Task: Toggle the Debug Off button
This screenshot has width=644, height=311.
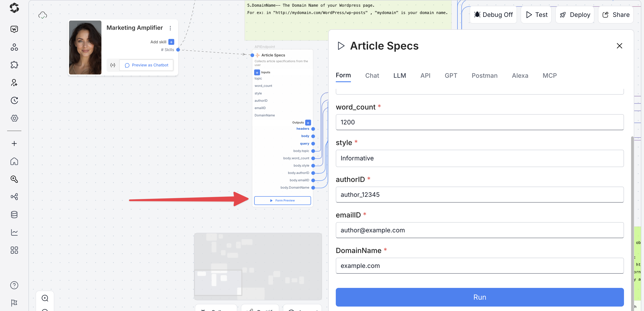Action: [x=493, y=15]
